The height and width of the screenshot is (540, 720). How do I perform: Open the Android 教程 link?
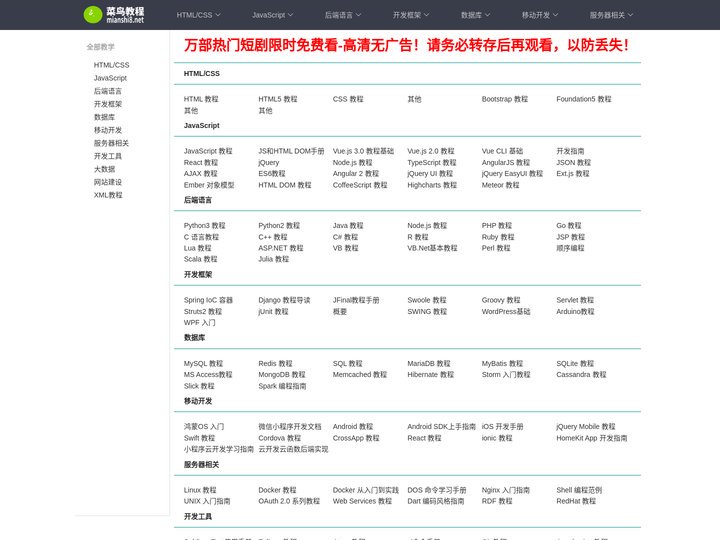(x=353, y=427)
